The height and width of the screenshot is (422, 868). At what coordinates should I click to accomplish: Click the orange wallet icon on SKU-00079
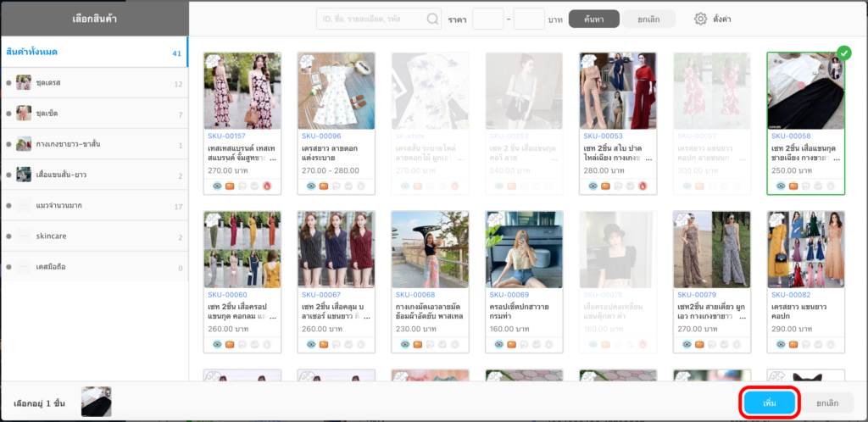click(698, 344)
